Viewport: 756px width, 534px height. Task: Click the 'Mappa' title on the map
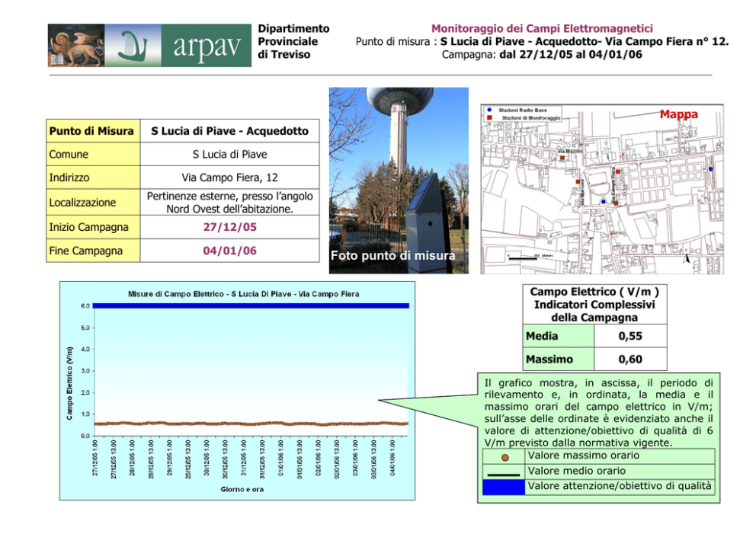pyautogui.click(x=679, y=114)
